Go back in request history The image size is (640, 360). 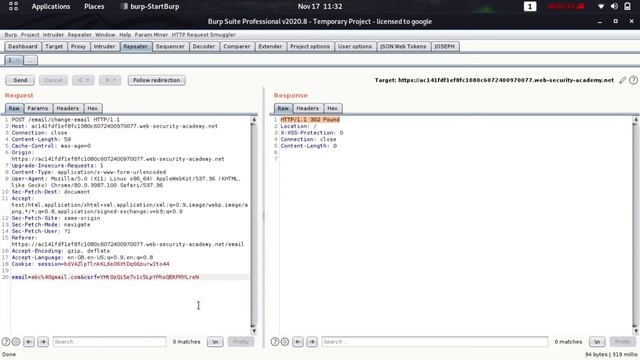(83, 80)
